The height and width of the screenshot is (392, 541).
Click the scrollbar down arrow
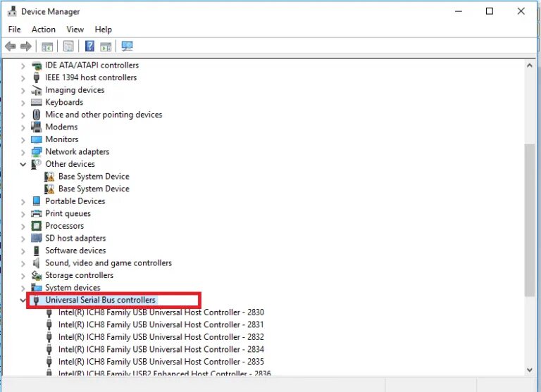(x=530, y=370)
